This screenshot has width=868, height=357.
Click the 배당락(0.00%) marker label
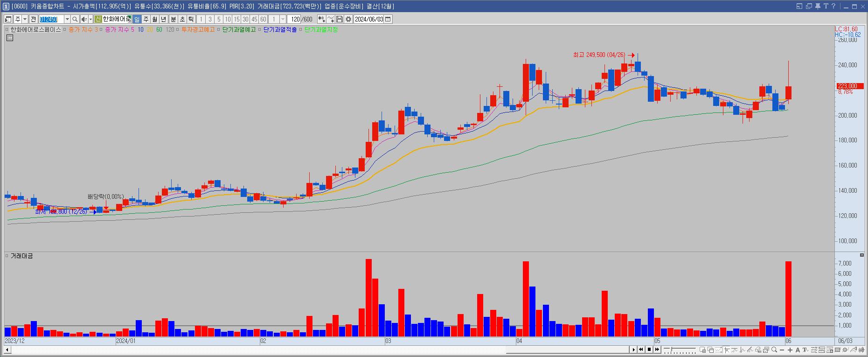click(105, 197)
